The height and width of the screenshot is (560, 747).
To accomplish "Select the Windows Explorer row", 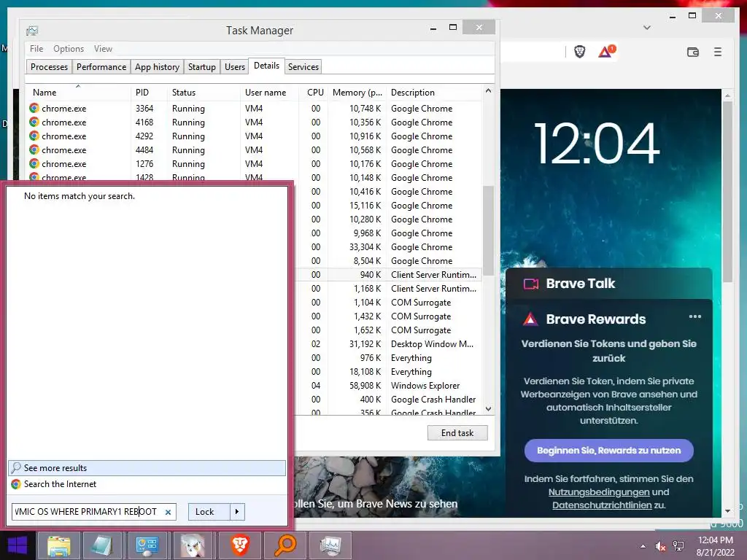I will coord(388,385).
